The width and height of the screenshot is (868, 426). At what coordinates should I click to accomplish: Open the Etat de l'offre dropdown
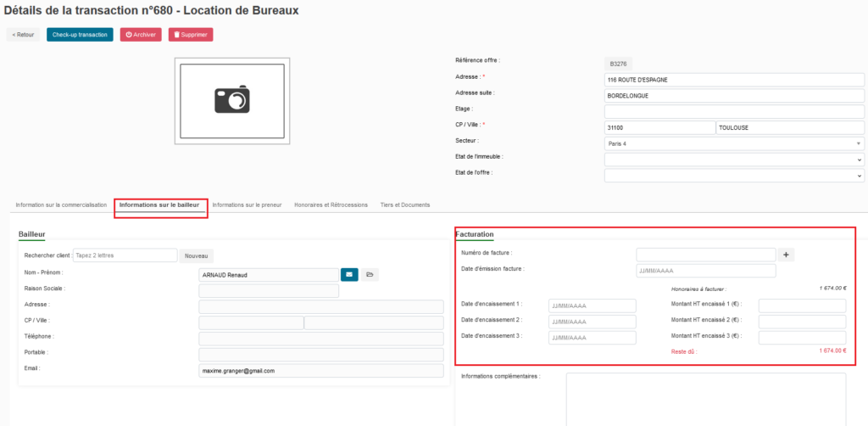(x=733, y=176)
